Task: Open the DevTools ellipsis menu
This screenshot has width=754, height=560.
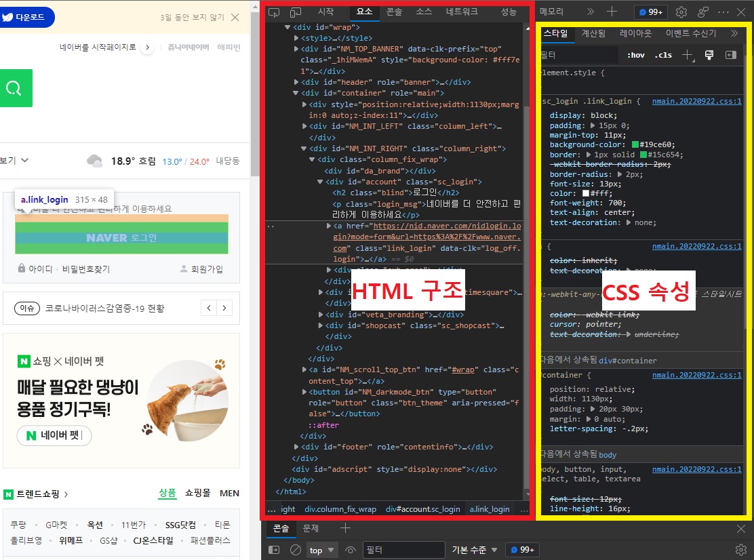Action: pos(723,12)
